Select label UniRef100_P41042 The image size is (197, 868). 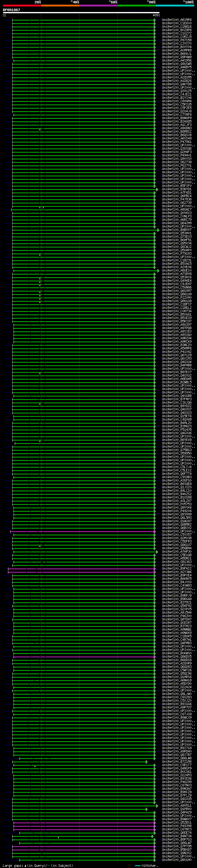[x=177, y=352]
